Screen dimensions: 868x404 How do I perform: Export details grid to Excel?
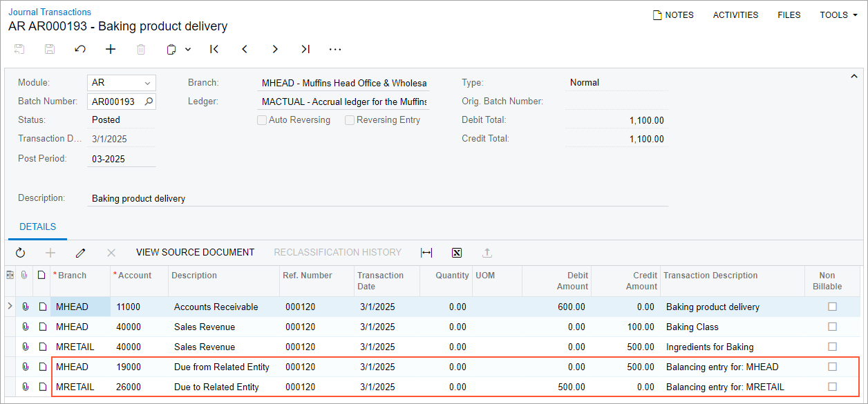coord(457,253)
